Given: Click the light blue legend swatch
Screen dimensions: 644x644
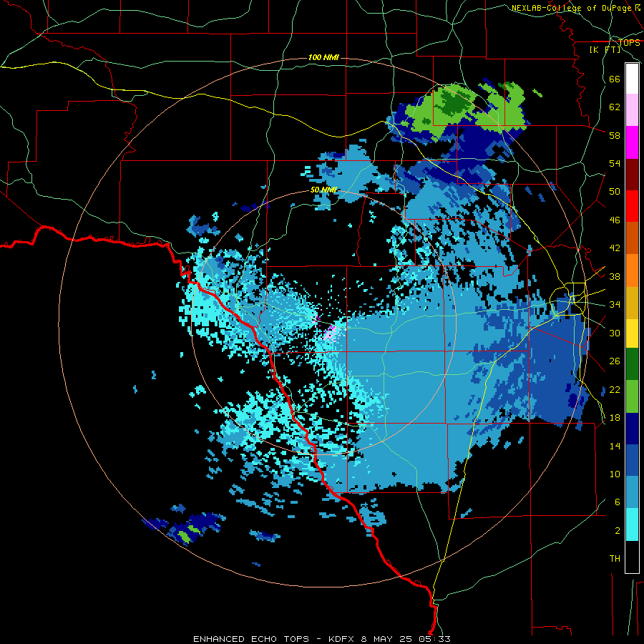Looking at the screenshot, I should click(x=632, y=492).
